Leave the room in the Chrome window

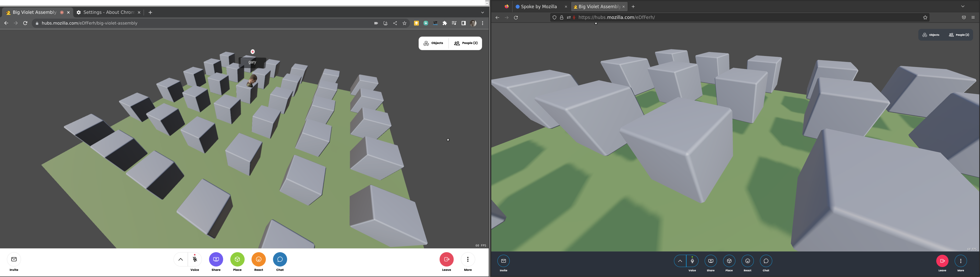[447, 260]
